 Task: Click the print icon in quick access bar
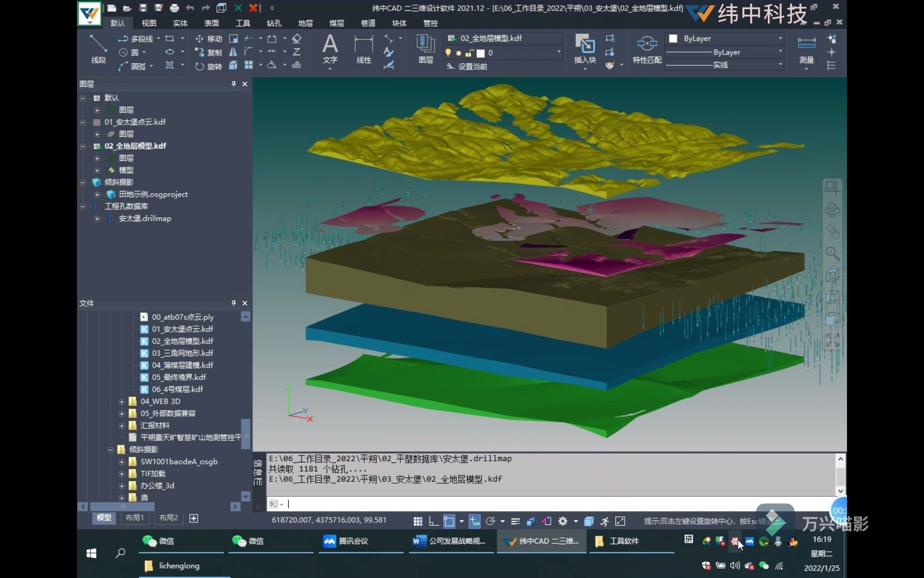[174, 8]
